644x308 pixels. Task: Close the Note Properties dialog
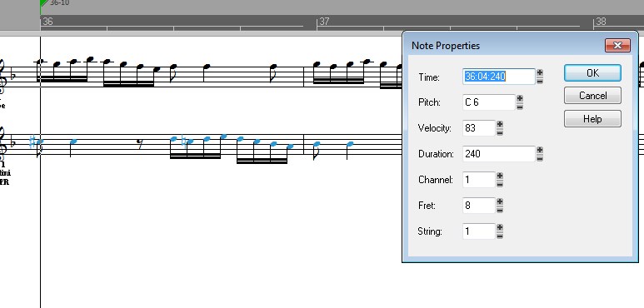(x=617, y=46)
